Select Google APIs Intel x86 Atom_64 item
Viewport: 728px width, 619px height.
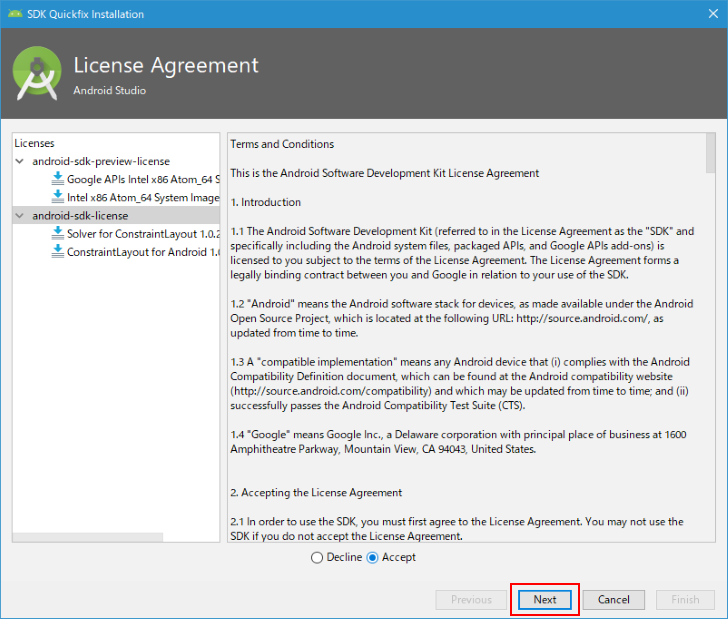click(143, 179)
